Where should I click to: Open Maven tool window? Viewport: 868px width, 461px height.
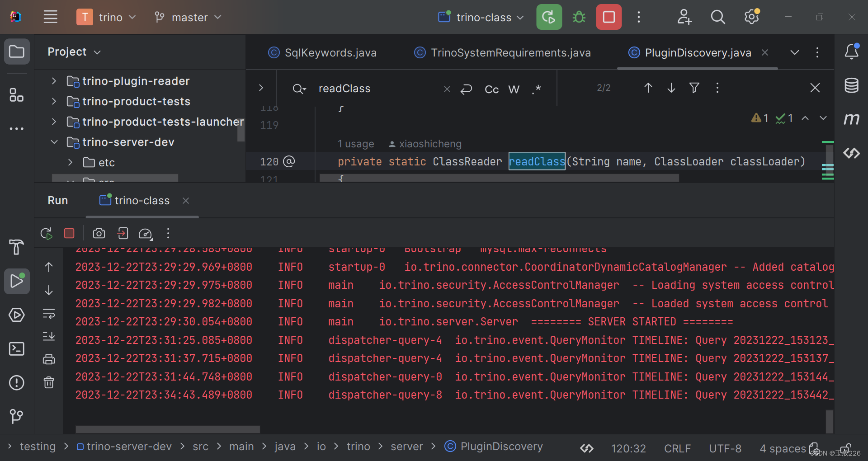click(852, 119)
